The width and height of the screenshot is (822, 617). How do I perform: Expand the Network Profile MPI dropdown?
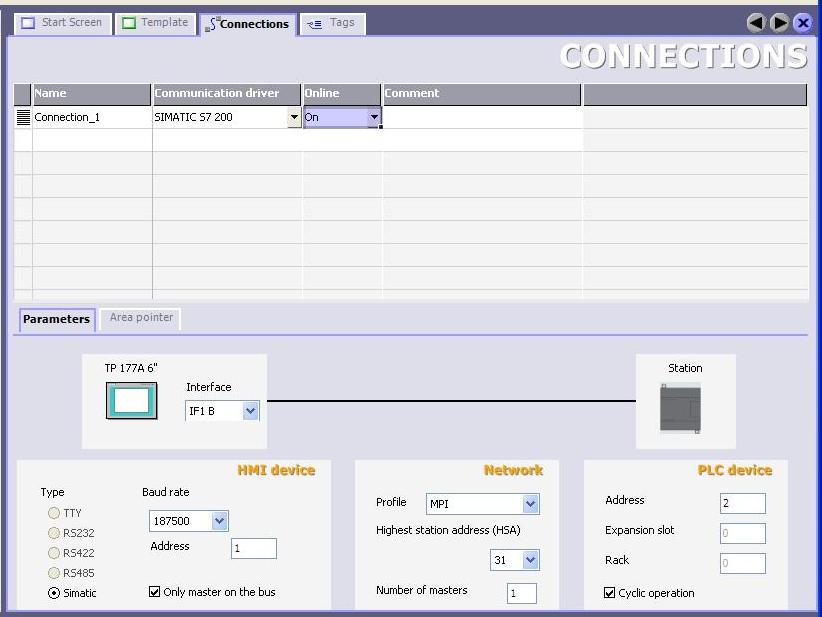click(x=530, y=505)
